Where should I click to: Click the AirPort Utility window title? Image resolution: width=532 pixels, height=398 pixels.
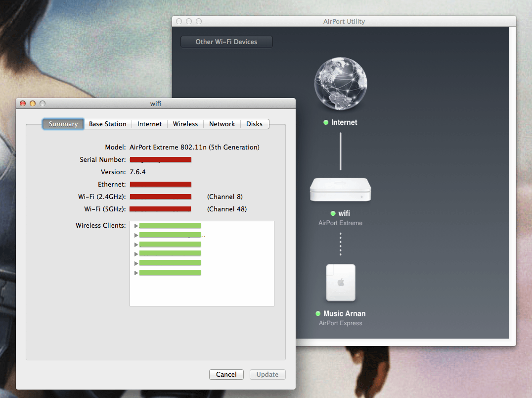(344, 21)
